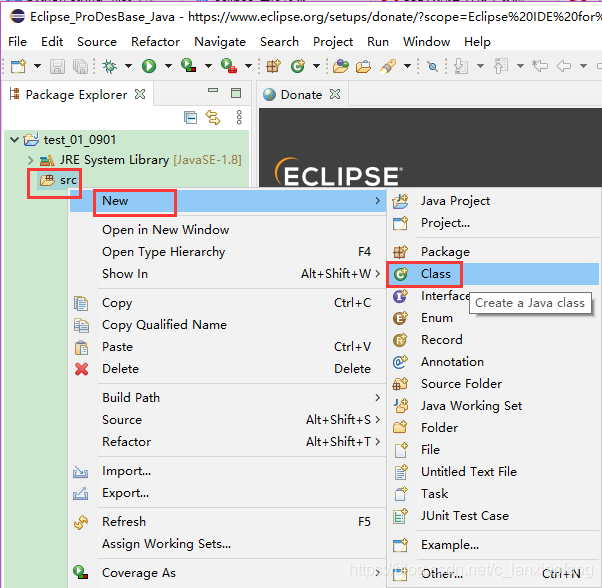Open Package Explorer View Menu dots
The height and width of the screenshot is (588, 602).
239,117
